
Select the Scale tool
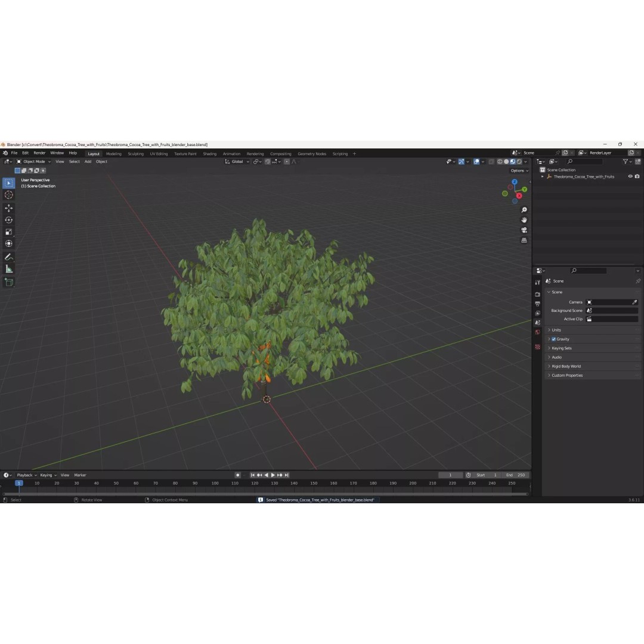[x=8, y=232]
